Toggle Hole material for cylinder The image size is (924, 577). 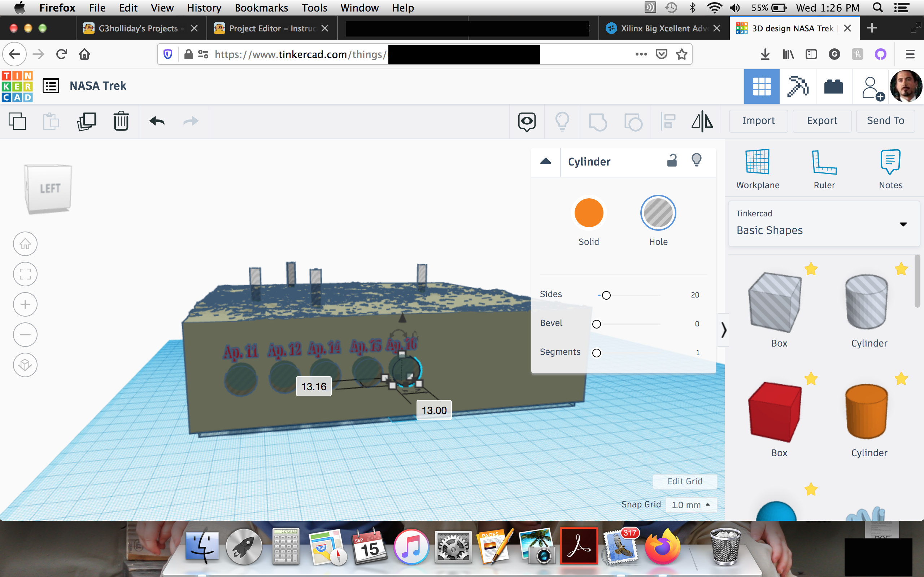[x=659, y=212]
